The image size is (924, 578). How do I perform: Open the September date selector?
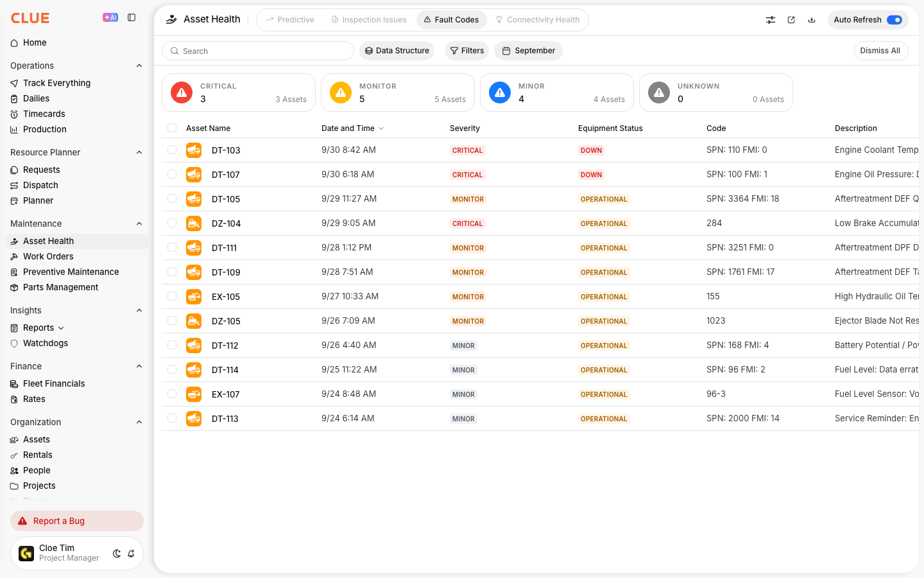528,51
